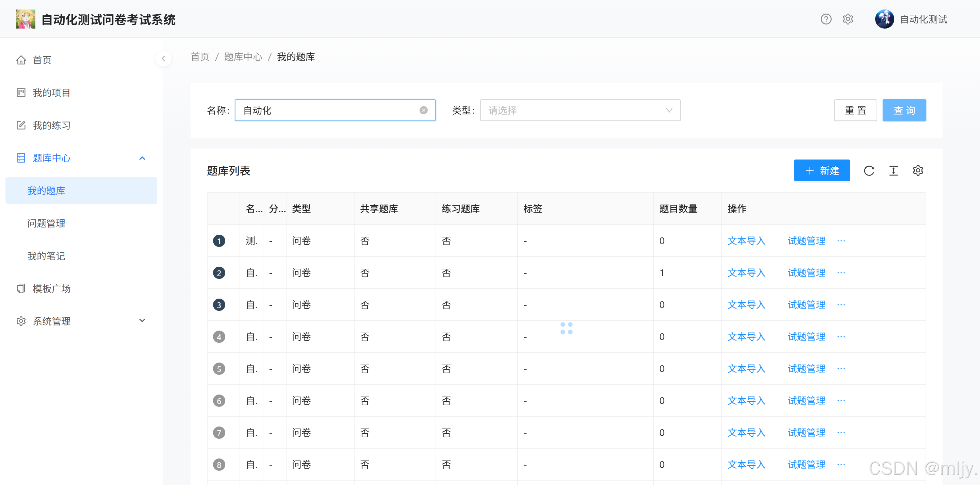Click the user avatar 自动化测试
Viewport: 980px width, 485px height.
click(x=884, y=19)
